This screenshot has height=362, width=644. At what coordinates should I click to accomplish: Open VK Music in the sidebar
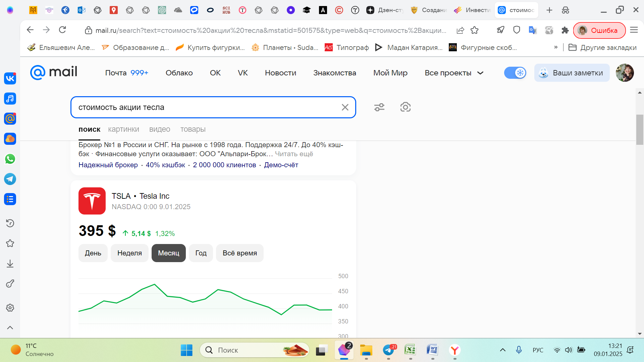pos(10,99)
